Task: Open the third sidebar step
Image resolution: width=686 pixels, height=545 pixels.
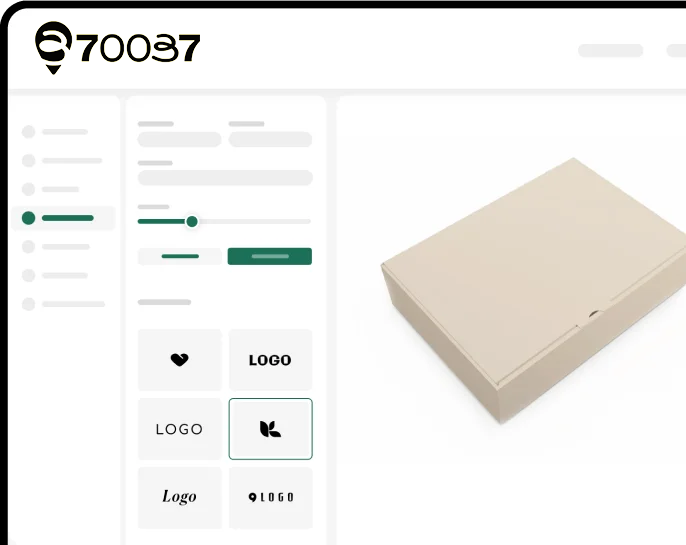Action: (51, 189)
